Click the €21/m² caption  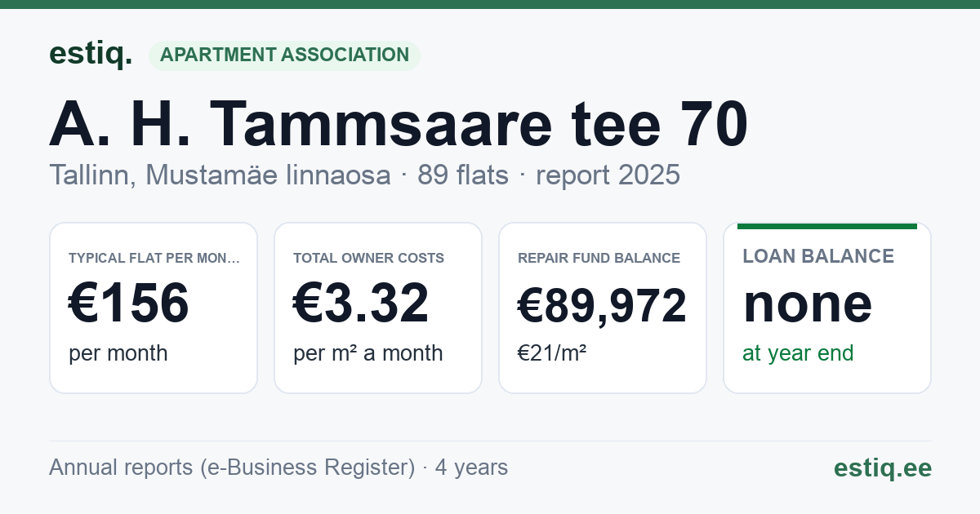[552, 353]
